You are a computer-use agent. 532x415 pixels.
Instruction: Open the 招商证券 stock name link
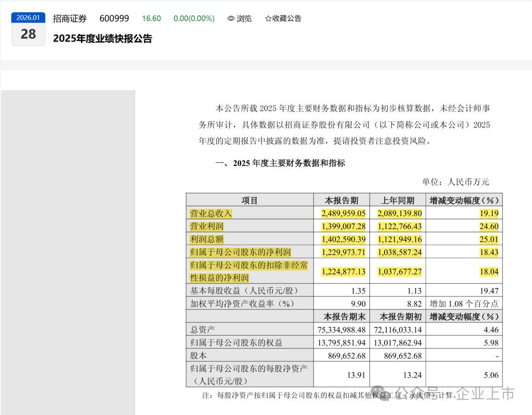[69, 18]
